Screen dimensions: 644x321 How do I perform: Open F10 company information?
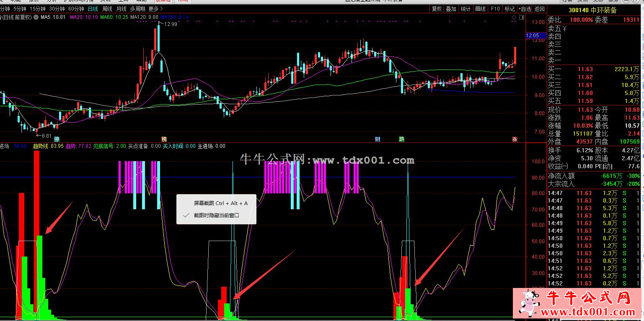click(x=495, y=9)
